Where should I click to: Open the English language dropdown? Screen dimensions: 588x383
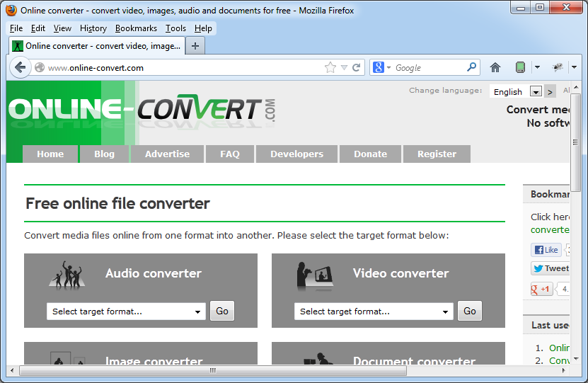click(x=516, y=91)
